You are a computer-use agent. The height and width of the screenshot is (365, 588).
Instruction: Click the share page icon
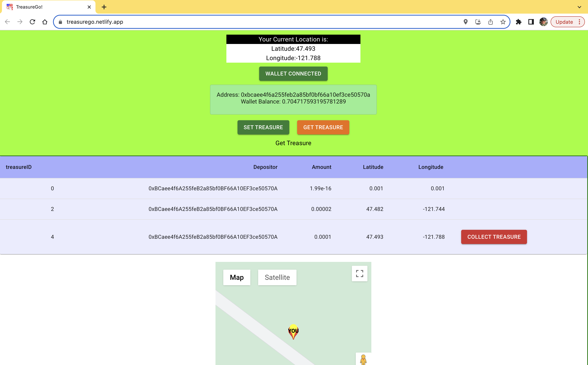(490, 22)
